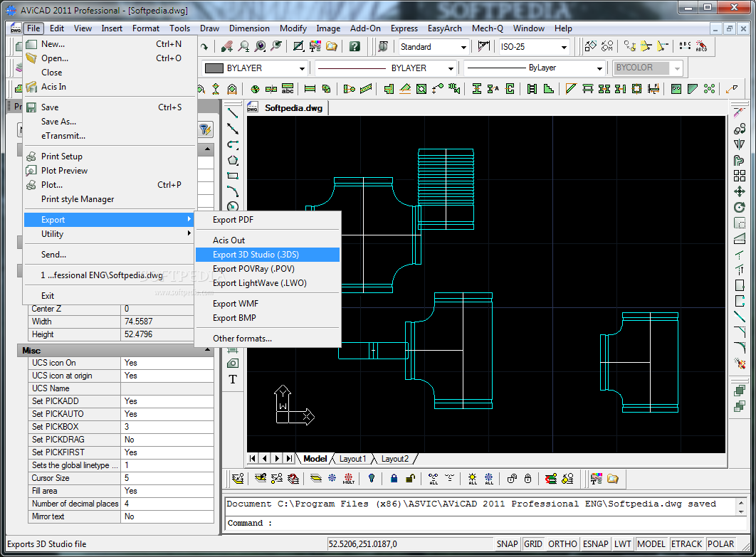
Task: Open the ByLayer lineweight dropdown
Action: point(599,68)
